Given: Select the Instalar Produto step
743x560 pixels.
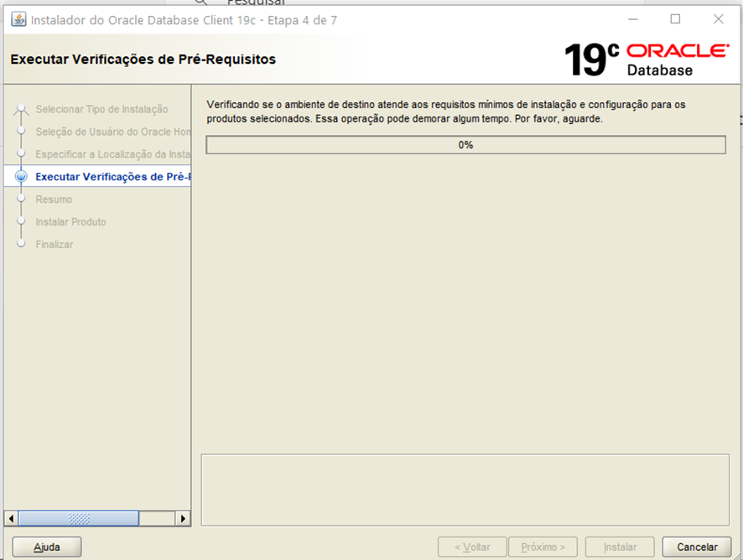Looking at the screenshot, I should (70, 221).
